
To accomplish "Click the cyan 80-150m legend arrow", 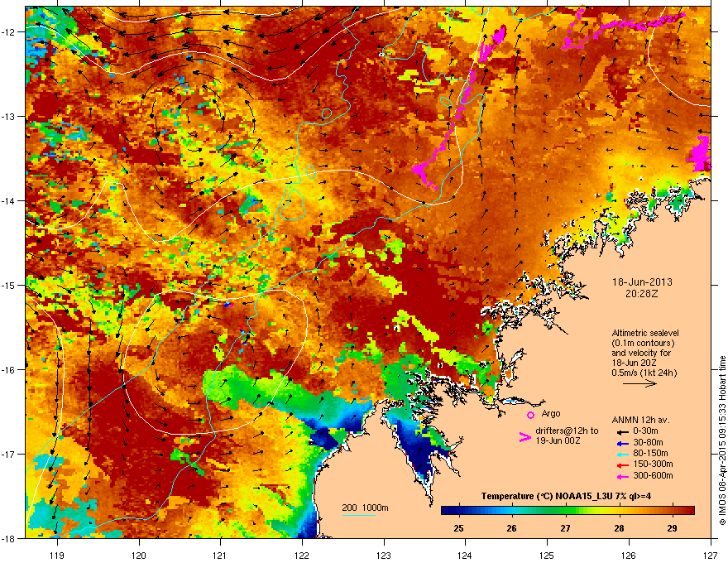I will pyautogui.click(x=622, y=454).
